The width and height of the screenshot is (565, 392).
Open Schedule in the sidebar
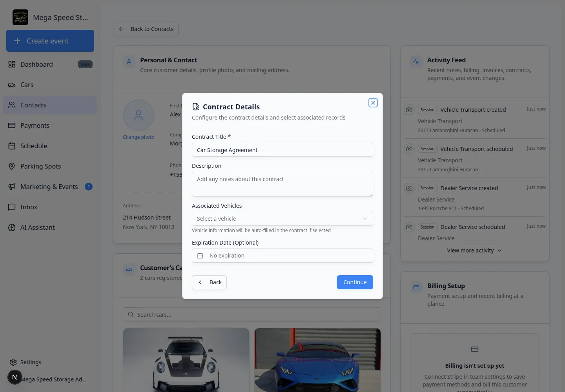[50, 146]
